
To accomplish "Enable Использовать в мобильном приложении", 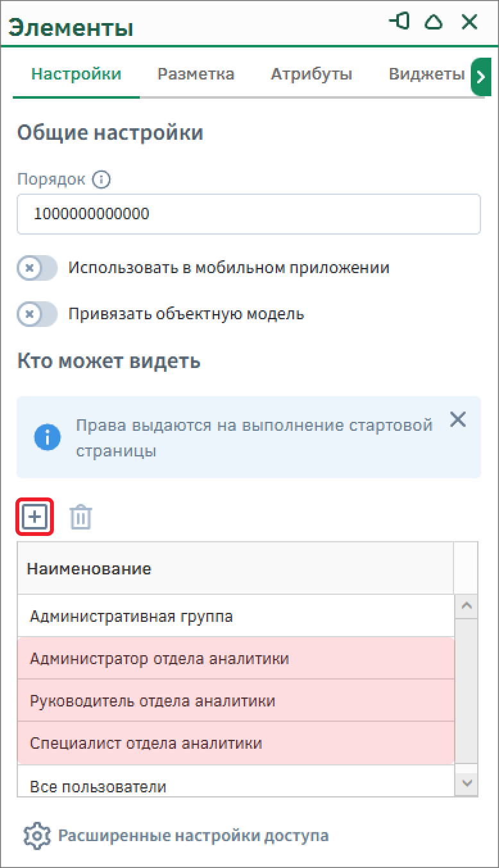I will [37, 268].
